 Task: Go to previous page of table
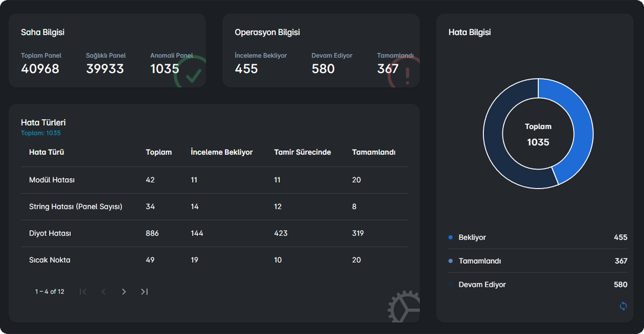tap(104, 292)
